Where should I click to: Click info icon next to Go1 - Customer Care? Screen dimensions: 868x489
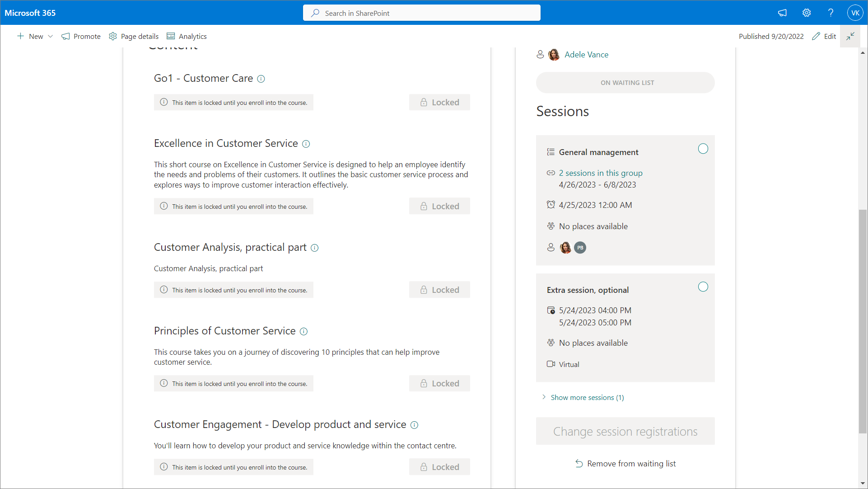coord(261,79)
